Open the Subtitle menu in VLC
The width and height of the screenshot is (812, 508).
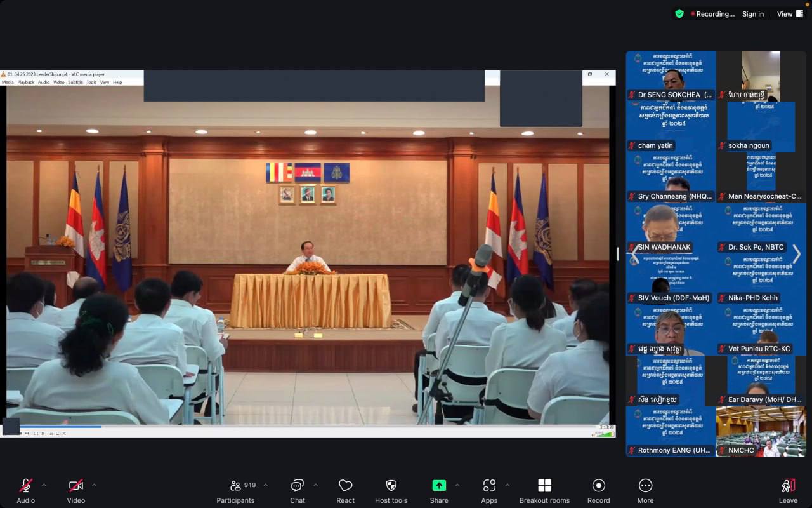tap(75, 83)
